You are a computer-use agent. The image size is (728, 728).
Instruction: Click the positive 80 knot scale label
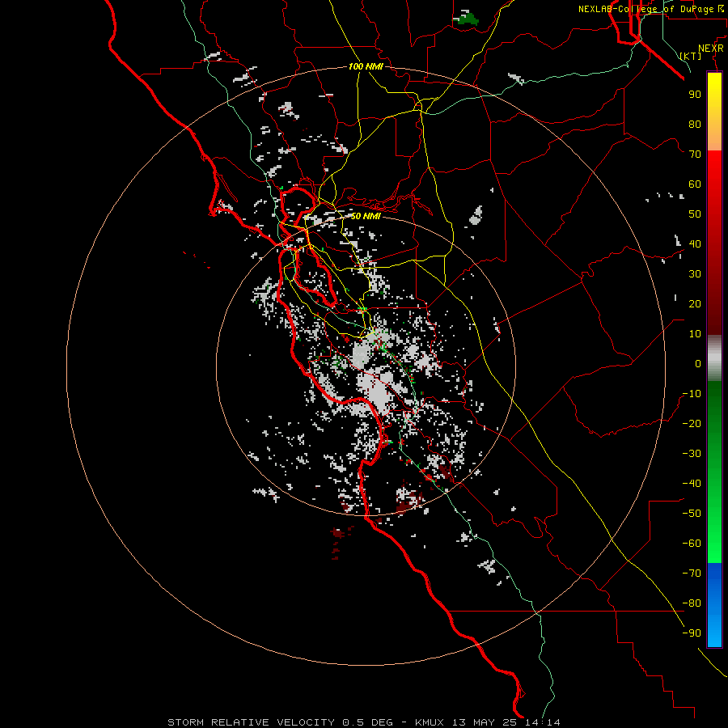[695, 125]
